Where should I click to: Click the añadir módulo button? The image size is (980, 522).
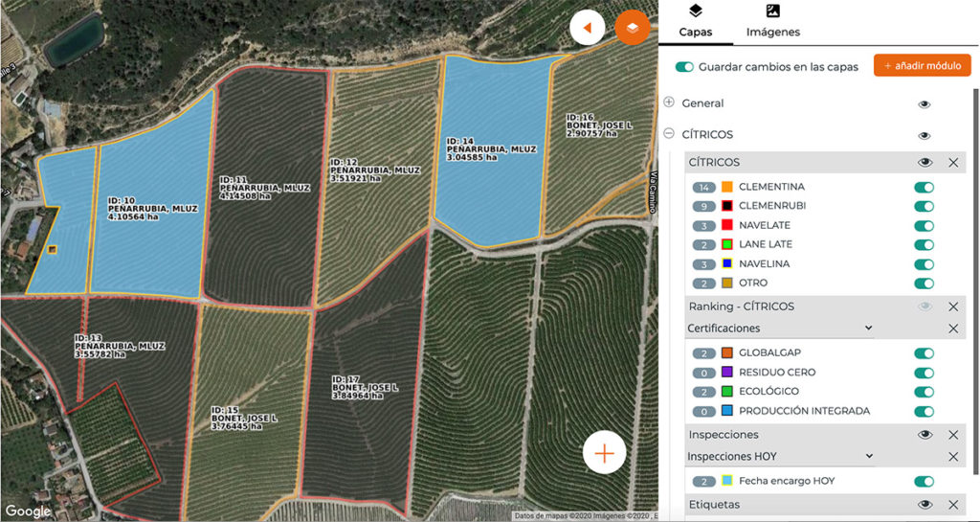[x=922, y=66]
